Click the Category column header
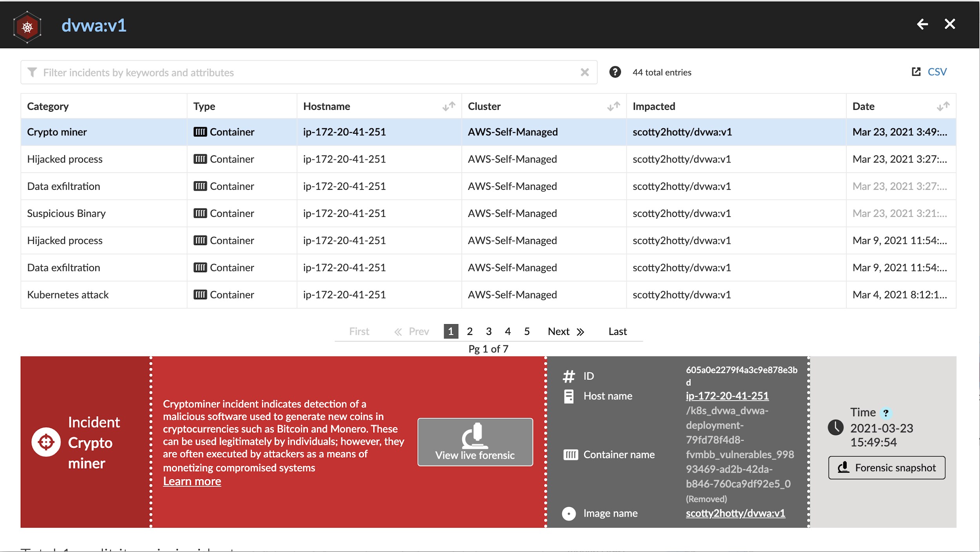 48,106
